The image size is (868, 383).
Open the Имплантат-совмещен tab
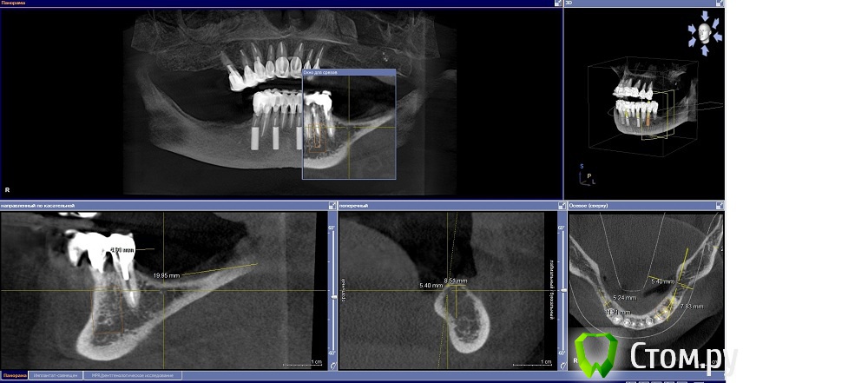pyautogui.click(x=54, y=376)
